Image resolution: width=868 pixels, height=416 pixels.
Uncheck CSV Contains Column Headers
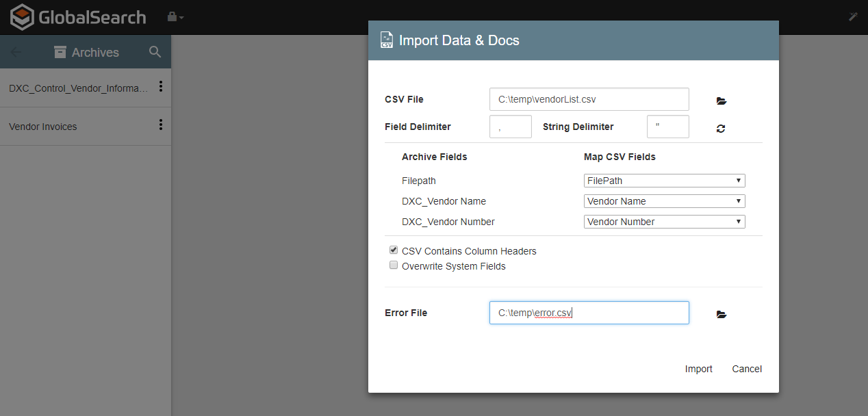point(394,250)
